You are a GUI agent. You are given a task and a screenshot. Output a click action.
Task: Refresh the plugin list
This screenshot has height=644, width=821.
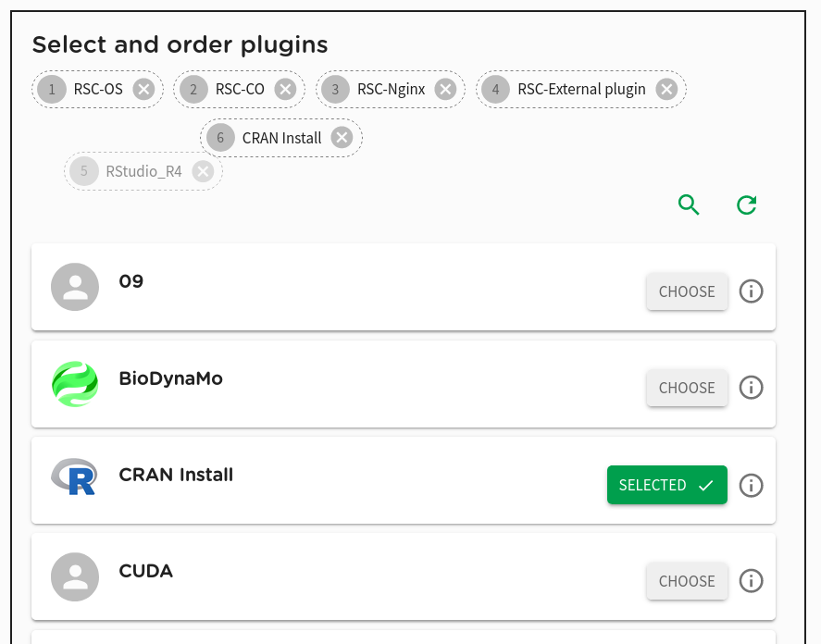747,204
